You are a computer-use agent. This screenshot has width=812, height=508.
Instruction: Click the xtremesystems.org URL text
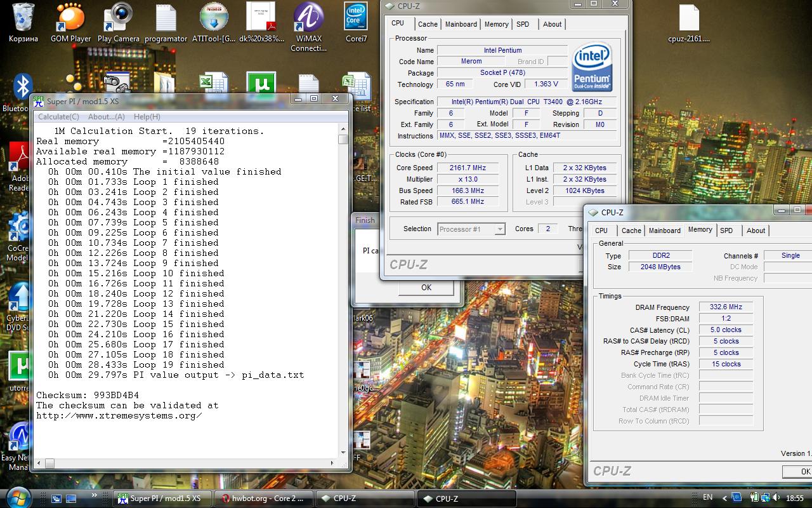(119, 415)
